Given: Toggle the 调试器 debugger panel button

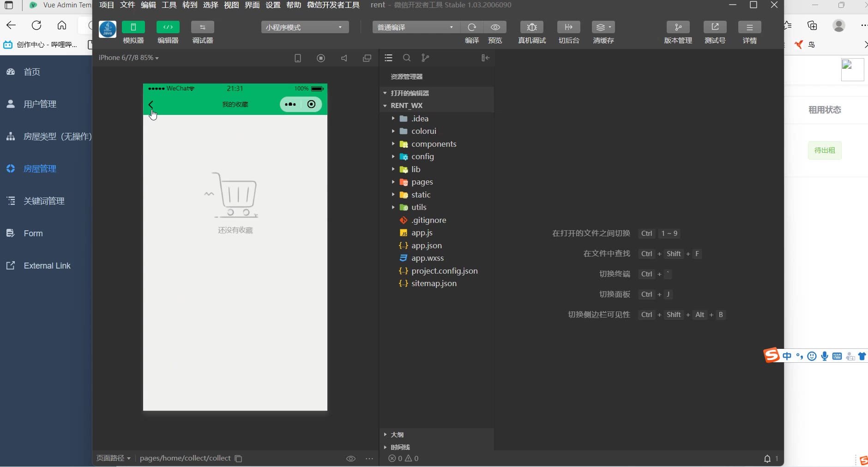Looking at the screenshot, I should (203, 27).
